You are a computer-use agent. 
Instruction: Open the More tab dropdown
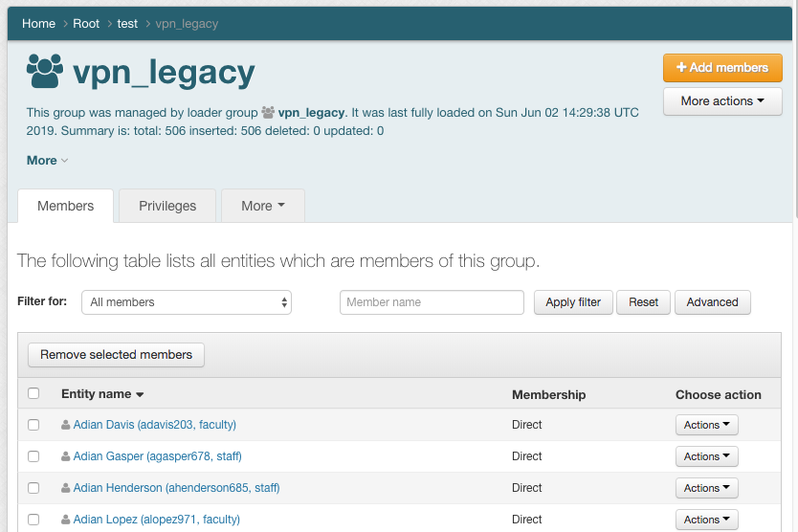pyautogui.click(x=263, y=206)
